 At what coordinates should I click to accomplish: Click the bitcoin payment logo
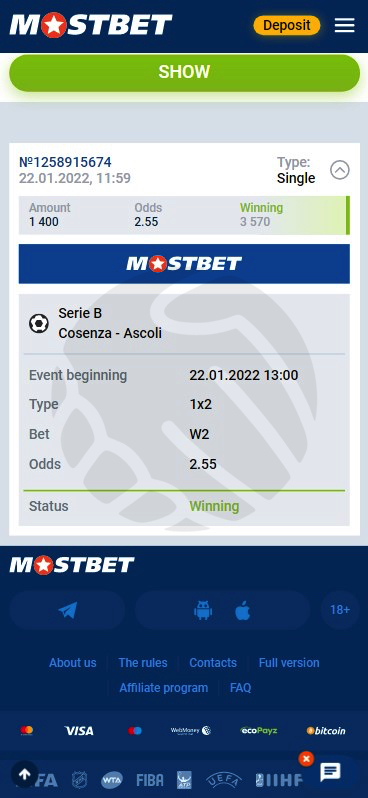click(326, 730)
